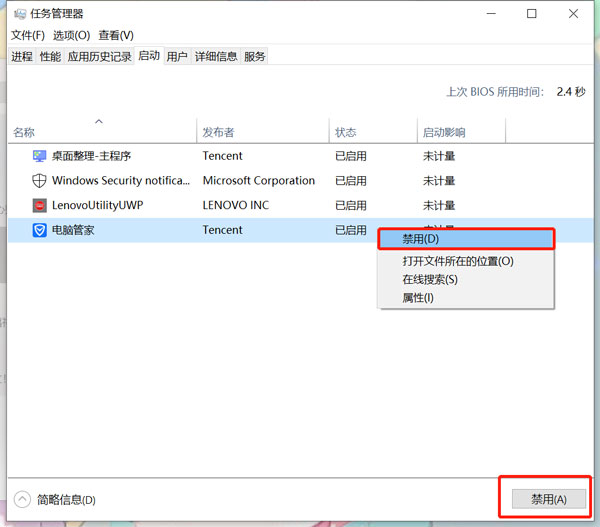Click 已启用 status in Windows Security row
Image resolution: width=600 pixels, height=527 pixels.
point(351,180)
